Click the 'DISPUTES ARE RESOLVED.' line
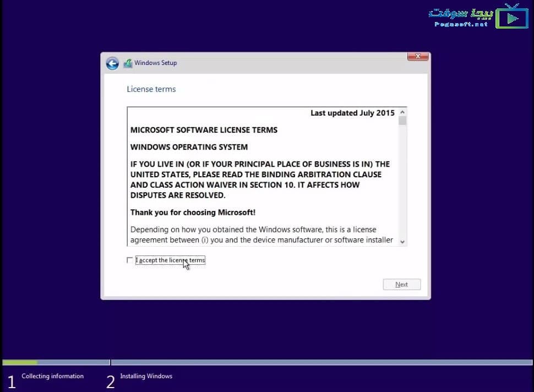The image size is (534, 392). pyautogui.click(x=178, y=195)
